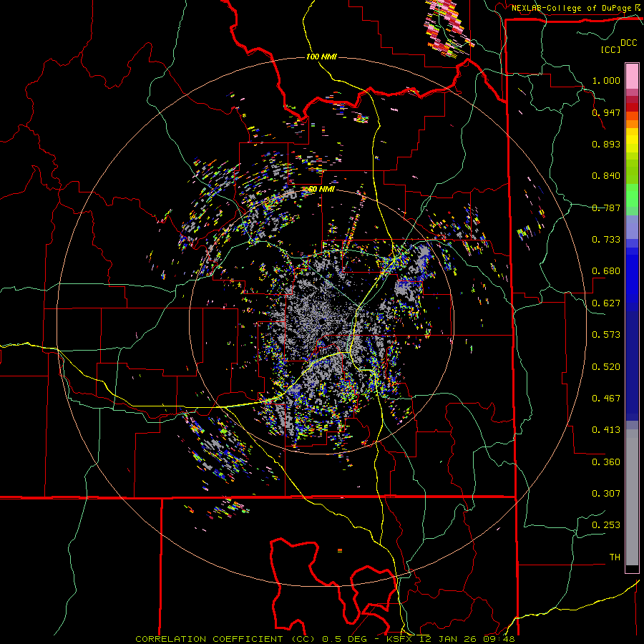This screenshot has width=644, height=644.
Task: Click the 0.467 legend value
Action: 606,399
